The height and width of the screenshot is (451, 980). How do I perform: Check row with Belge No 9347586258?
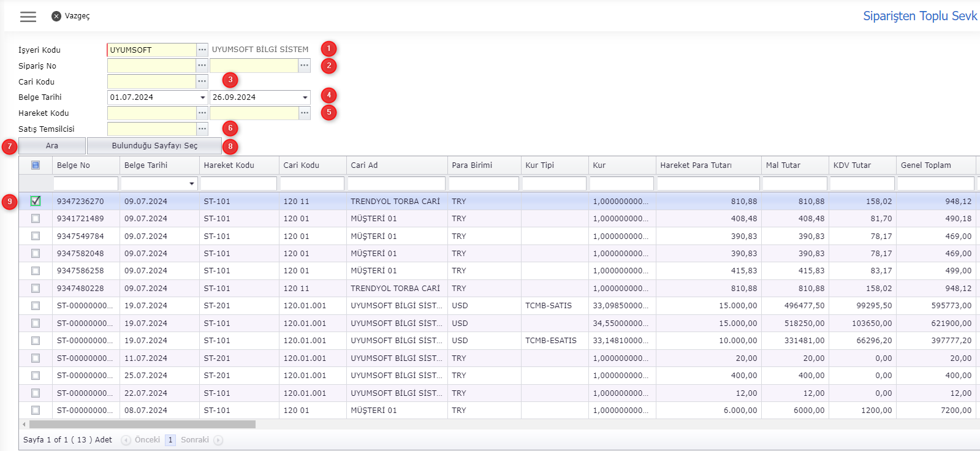36,270
